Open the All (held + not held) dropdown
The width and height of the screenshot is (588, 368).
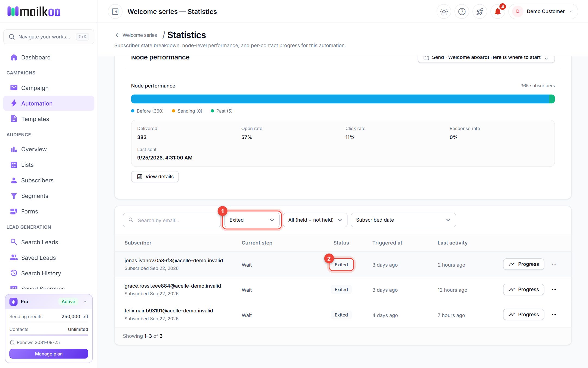click(x=315, y=220)
